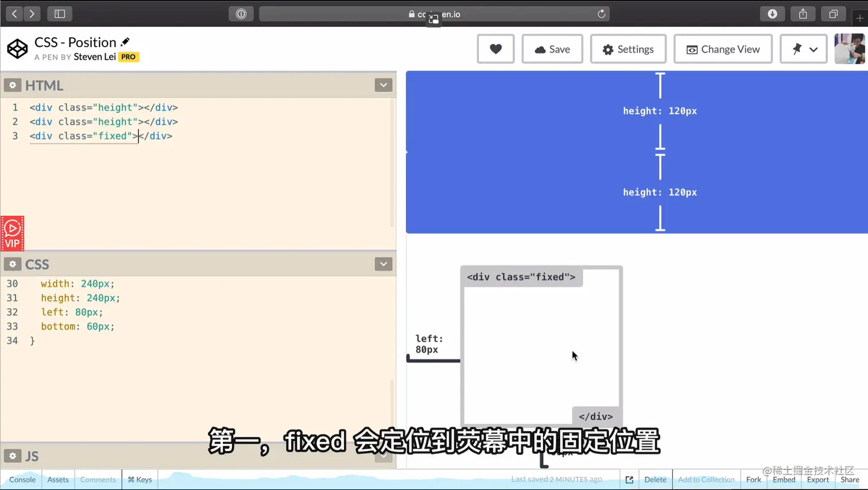This screenshot has width=868, height=490.
Task: Open Steven Lei's profile link
Action: 95,57
